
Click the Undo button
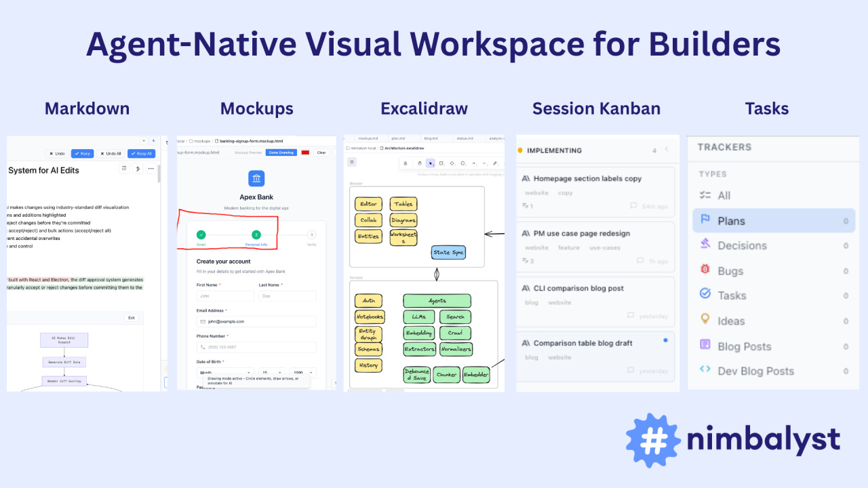[x=57, y=154]
